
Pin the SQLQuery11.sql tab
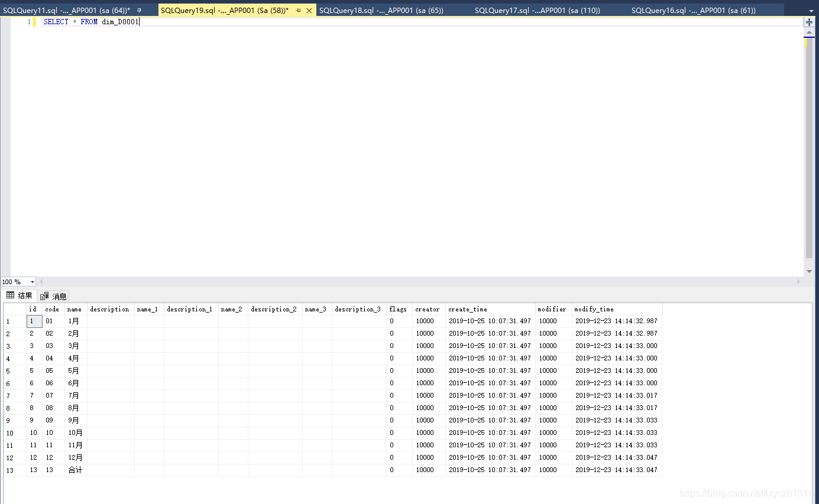coord(140,11)
